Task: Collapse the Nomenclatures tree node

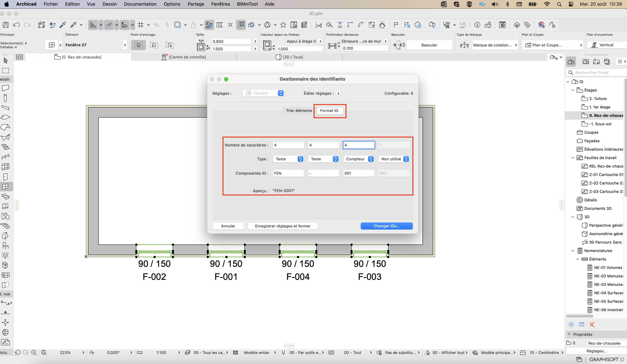Action: 573,251
